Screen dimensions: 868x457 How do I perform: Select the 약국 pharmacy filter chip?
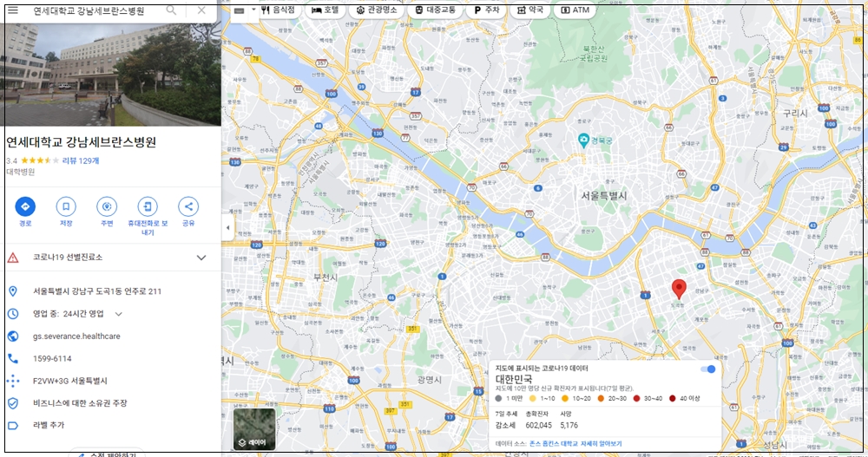(530, 10)
